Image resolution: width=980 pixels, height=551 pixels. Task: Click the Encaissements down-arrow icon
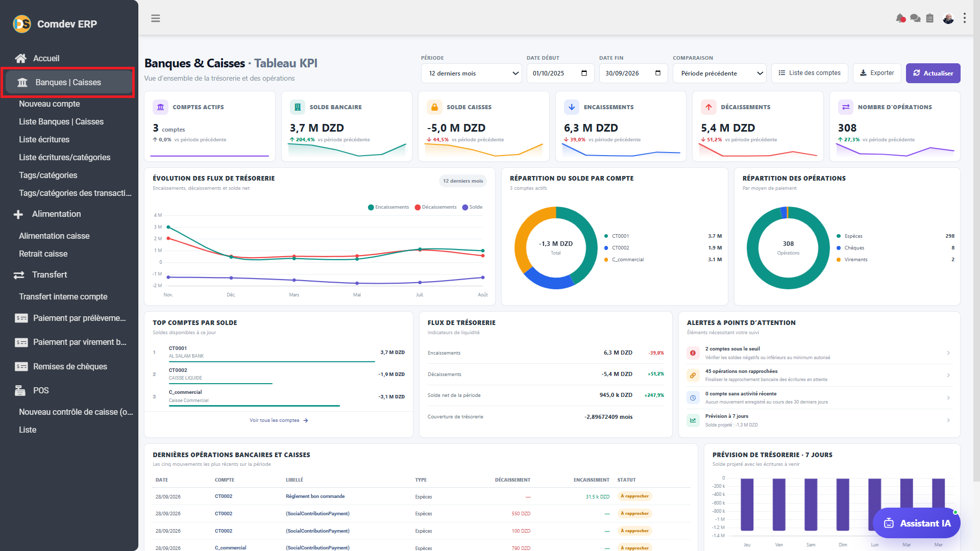pos(572,107)
